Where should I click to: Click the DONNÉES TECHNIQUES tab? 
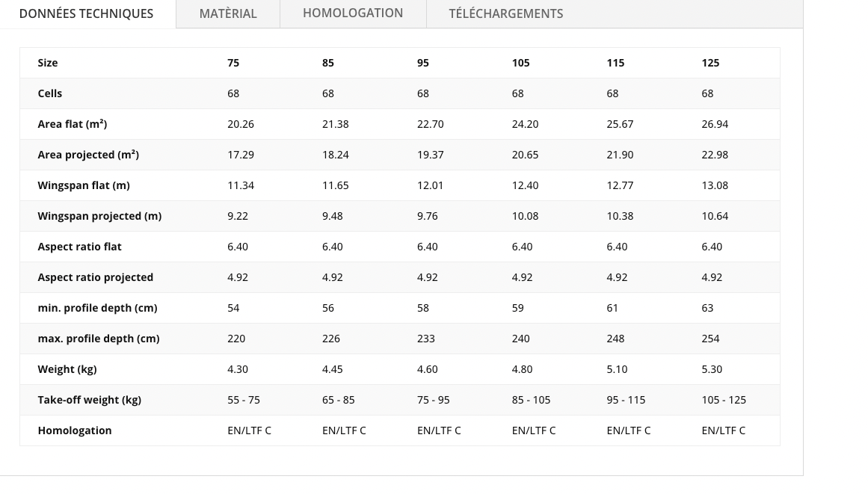87,14
